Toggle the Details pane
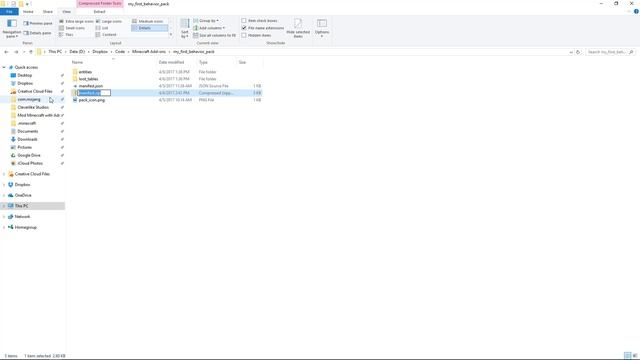640x360 pixels. click(x=38, y=33)
